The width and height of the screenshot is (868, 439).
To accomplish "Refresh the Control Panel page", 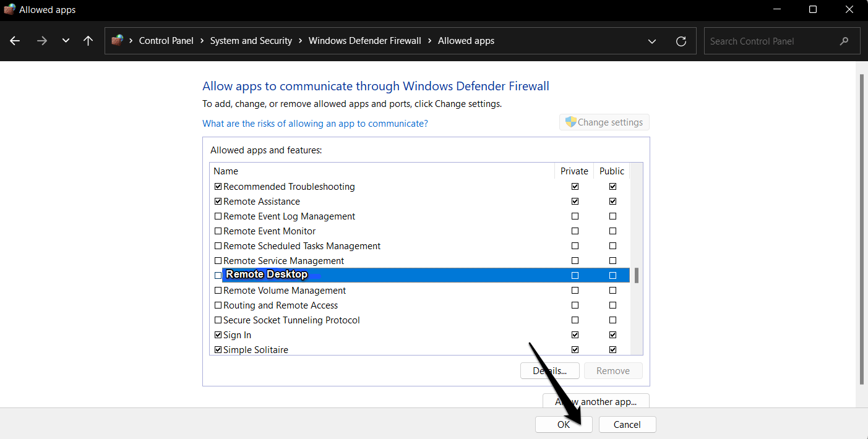I will click(681, 41).
